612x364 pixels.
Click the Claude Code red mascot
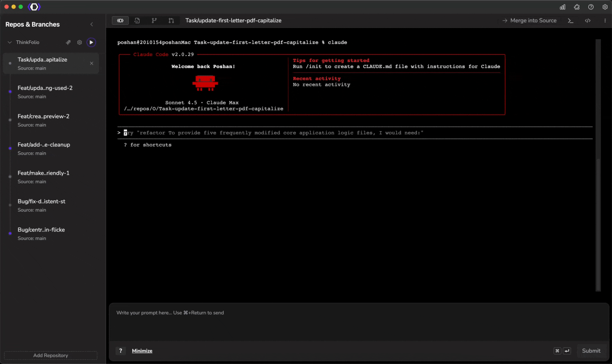(x=205, y=83)
